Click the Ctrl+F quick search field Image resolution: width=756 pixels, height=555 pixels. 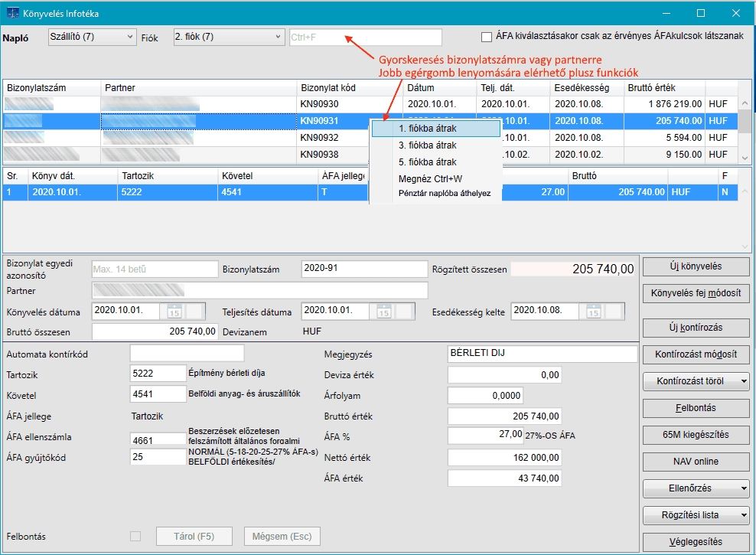click(366, 38)
